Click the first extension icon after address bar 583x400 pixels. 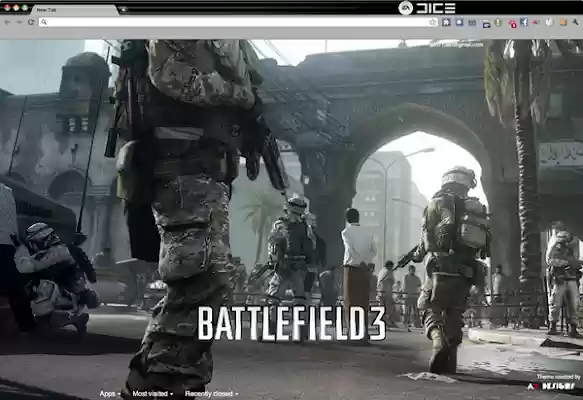[x=447, y=22]
